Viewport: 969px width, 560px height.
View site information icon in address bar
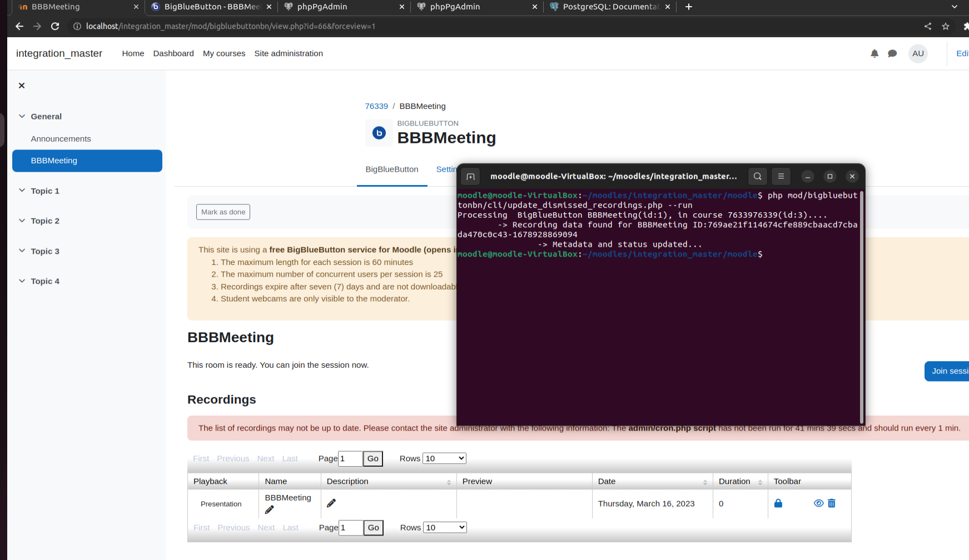(x=77, y=26)
